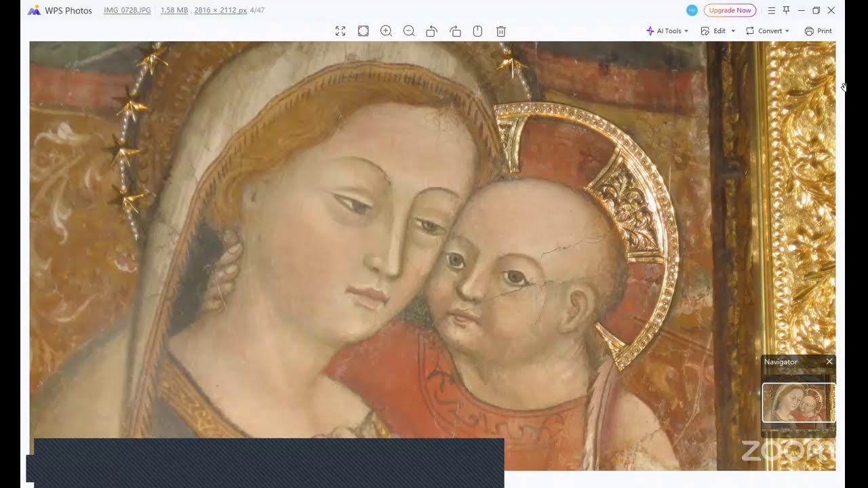Viewport: 868px width, 488px height.
Task: Toggle mouse scroll mode icon
Action: 477,31
